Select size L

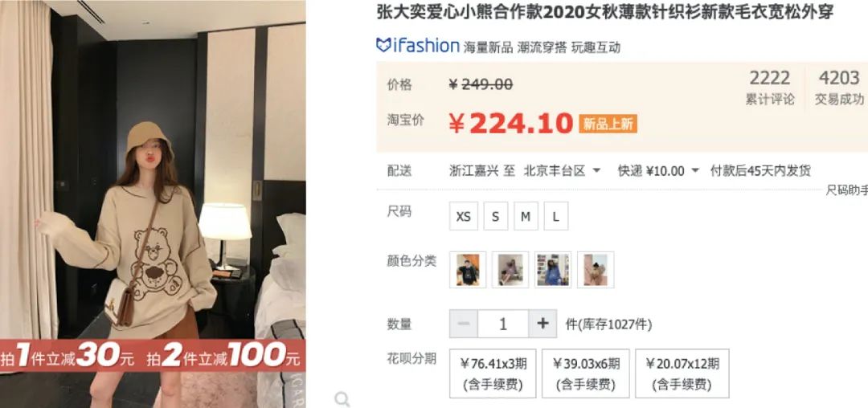pyautogui.click(x=556, y=217)
